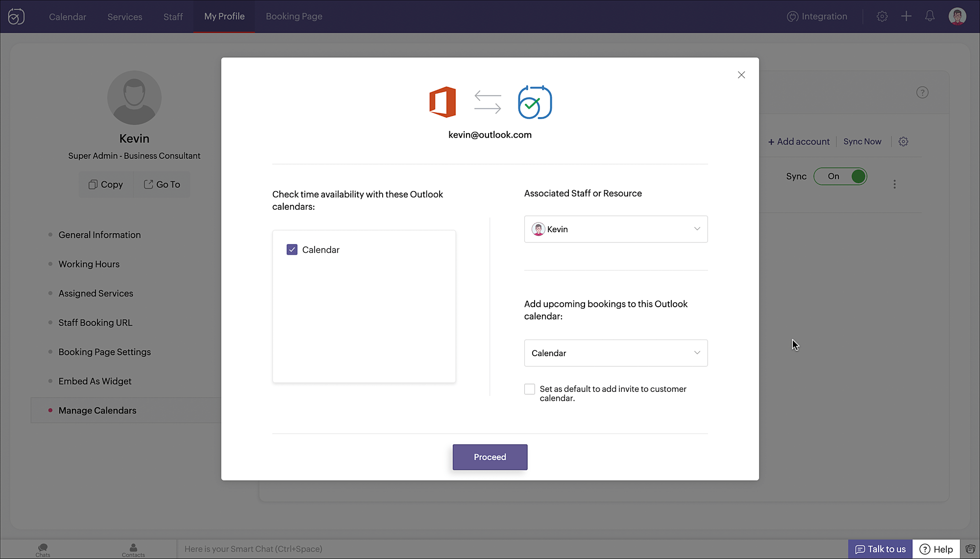
Task: Enable set as default invite checkbox
Action: point(530,389)
